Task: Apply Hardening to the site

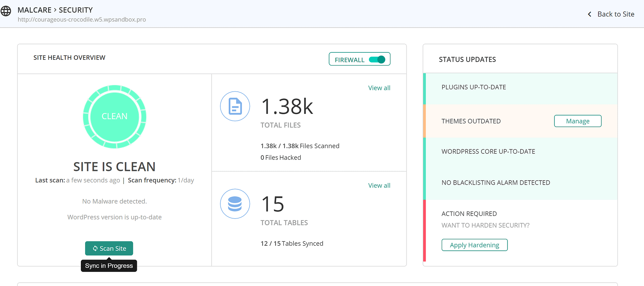Action: (474, 245)
